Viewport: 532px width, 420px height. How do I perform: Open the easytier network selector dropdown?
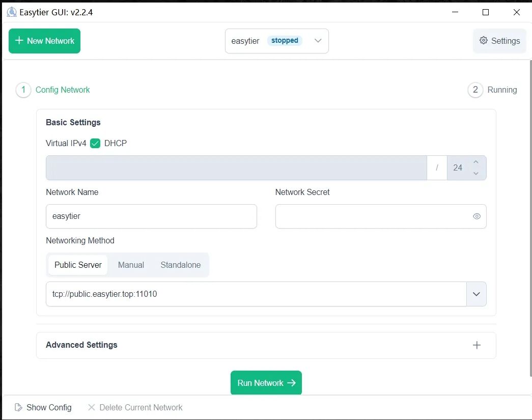[277, 41]
